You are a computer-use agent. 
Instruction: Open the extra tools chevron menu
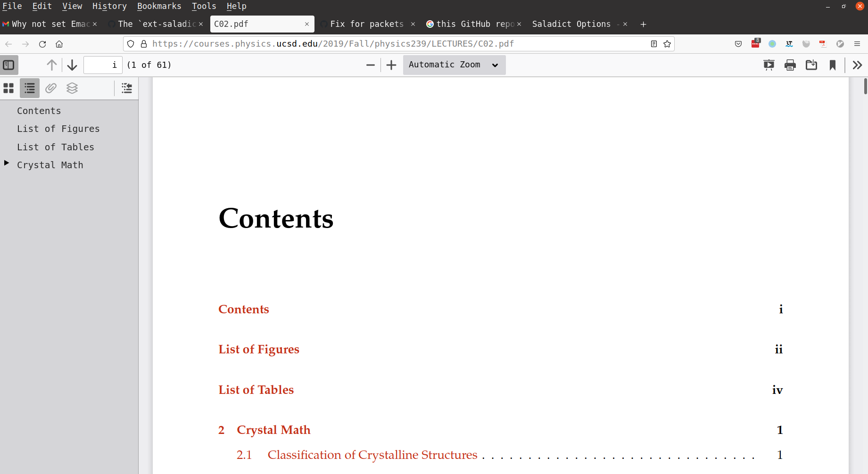(857, 65)
